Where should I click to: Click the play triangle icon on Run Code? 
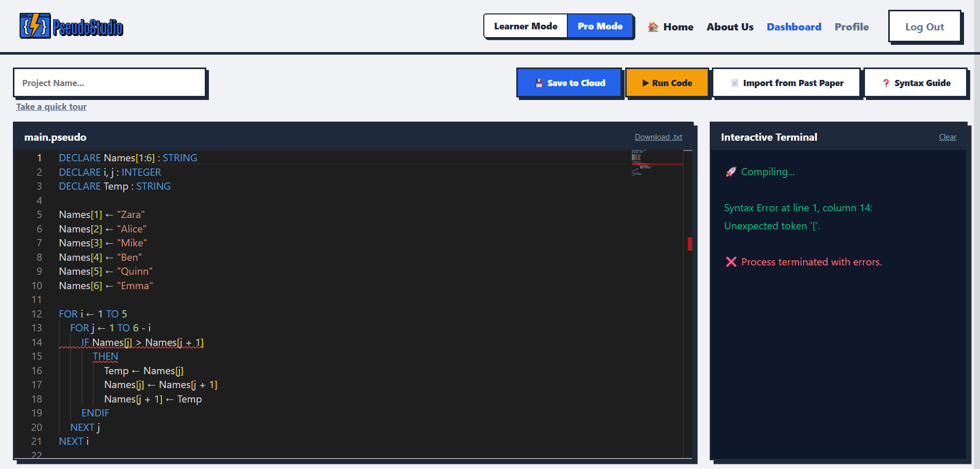[645, 83]
